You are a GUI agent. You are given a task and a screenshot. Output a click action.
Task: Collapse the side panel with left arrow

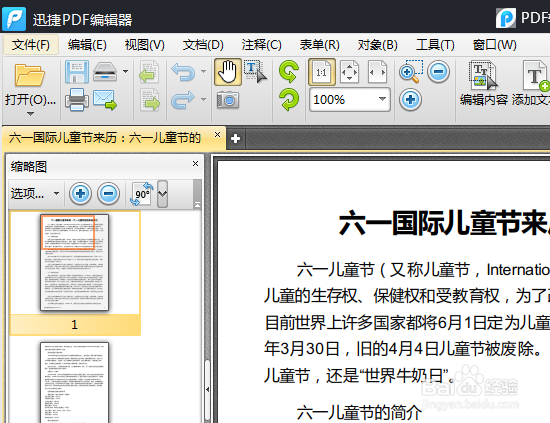click(x=207, y=389)
